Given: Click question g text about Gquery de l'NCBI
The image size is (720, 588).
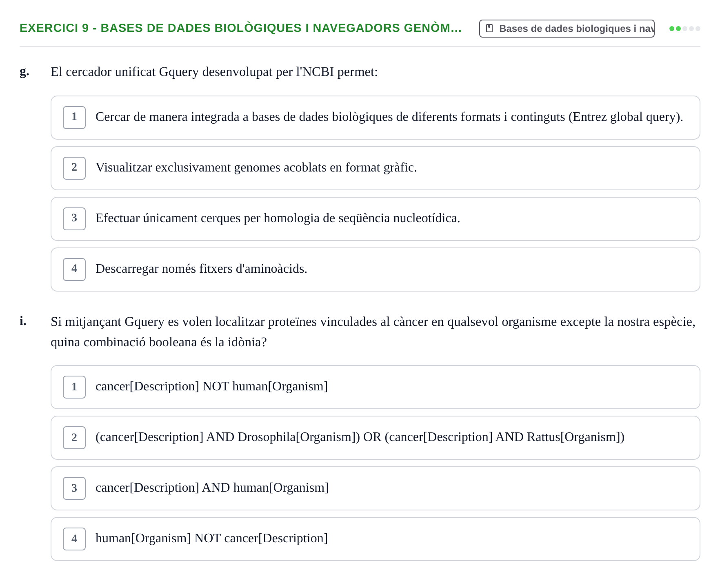Looking at the screenshot, I should coord(214,72).
